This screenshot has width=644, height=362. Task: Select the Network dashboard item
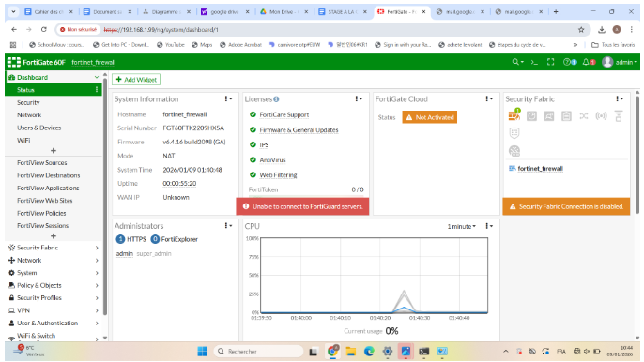29,115
